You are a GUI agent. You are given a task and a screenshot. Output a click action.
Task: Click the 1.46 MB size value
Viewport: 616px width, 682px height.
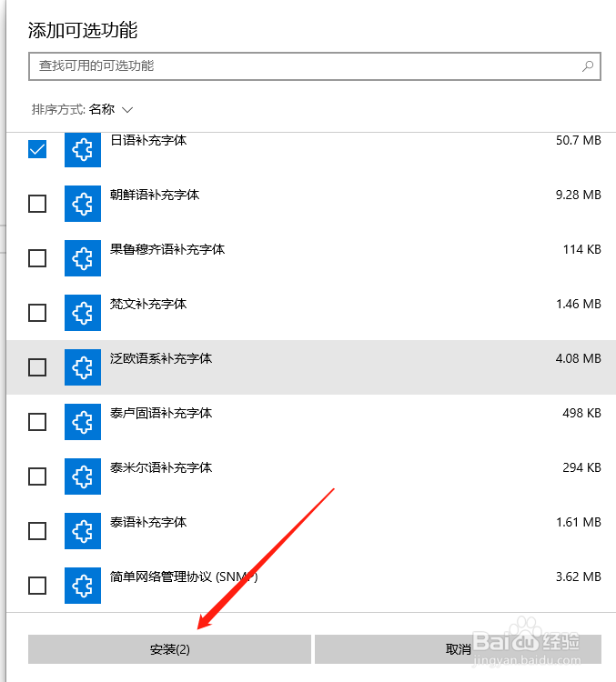click(x=579, y=304)
